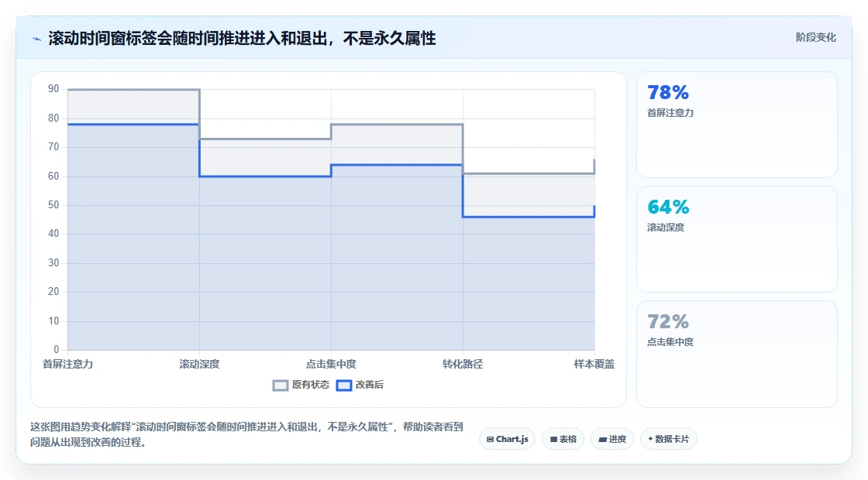Click the description paragraph below the chart
This screenshot has height=480, width=868.
click(x=246, y=434)
